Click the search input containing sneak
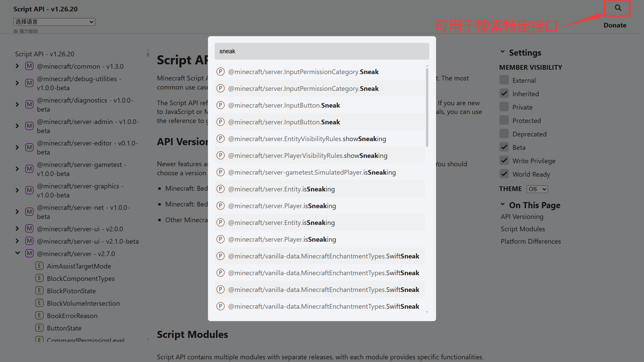 click(x=322, y=51)
